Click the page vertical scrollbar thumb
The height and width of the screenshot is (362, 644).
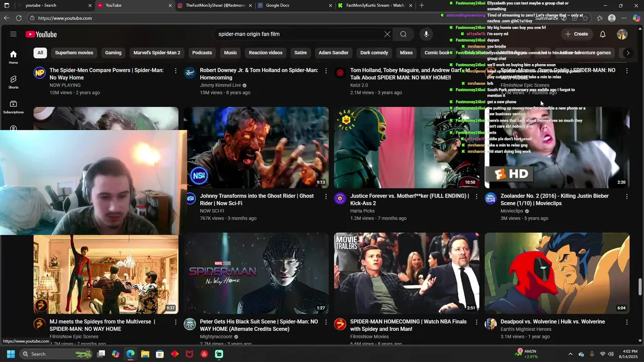coord(640,288)
